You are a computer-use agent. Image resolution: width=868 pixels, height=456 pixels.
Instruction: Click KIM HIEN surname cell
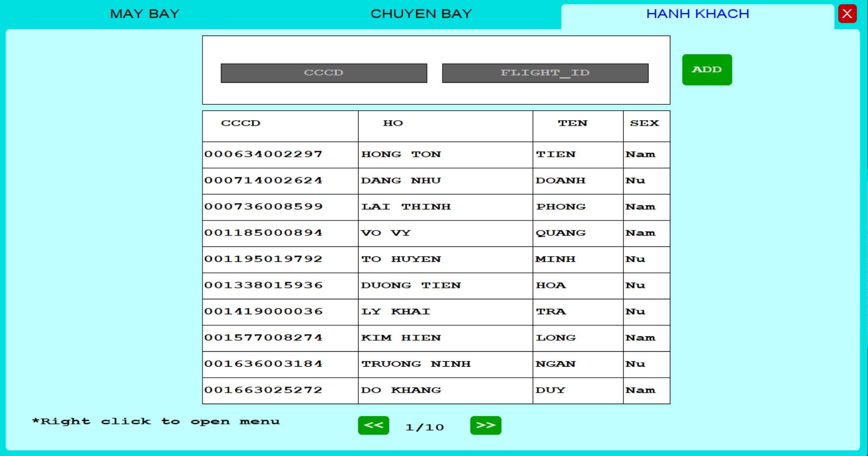445,338
